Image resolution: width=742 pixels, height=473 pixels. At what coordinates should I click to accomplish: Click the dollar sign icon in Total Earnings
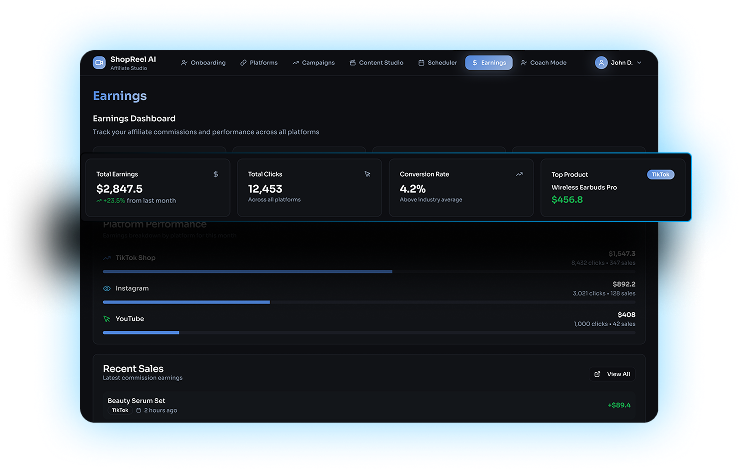tap(216, 174)
